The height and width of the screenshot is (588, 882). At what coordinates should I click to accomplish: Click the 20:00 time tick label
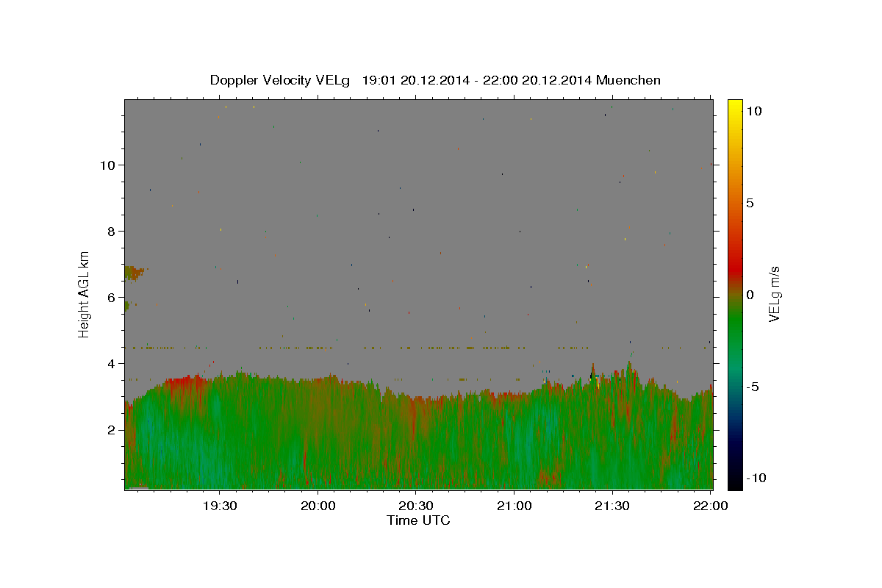318,506
